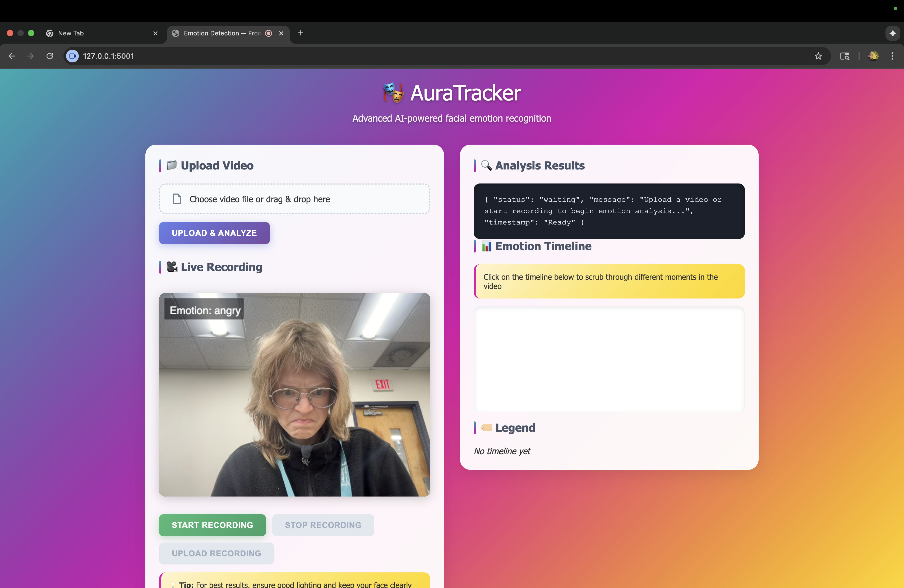Bookmark this page with star icon
Screen dimensions: 904x588
(x=818, y=56)
